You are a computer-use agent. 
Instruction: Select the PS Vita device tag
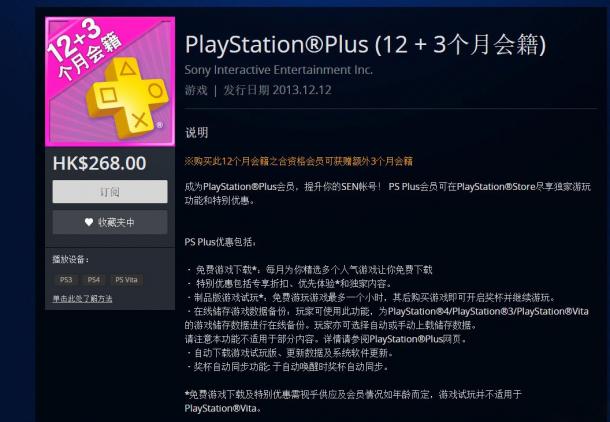(x=126, y=280)
